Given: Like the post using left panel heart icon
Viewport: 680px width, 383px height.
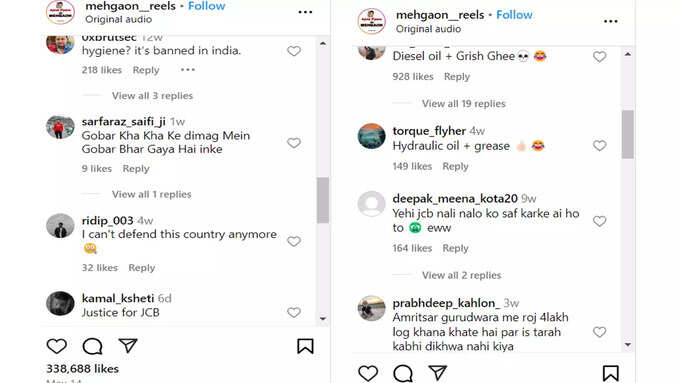Looking at the screenshot, I should pyautogui.click(x=57, y=346).
